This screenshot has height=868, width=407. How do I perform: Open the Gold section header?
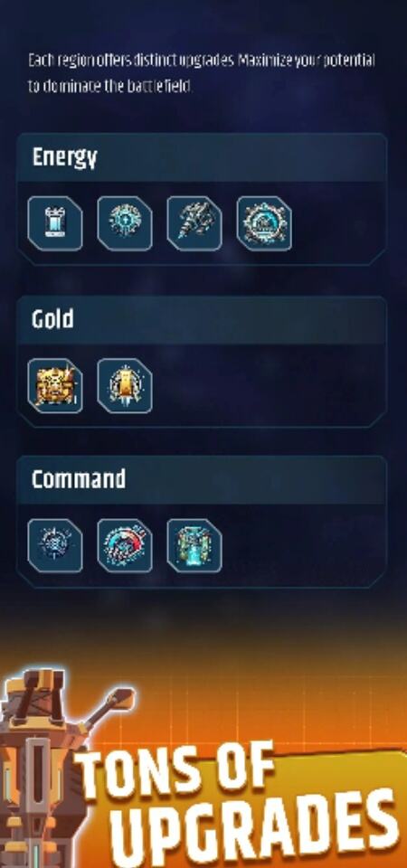tap(202, 320)
